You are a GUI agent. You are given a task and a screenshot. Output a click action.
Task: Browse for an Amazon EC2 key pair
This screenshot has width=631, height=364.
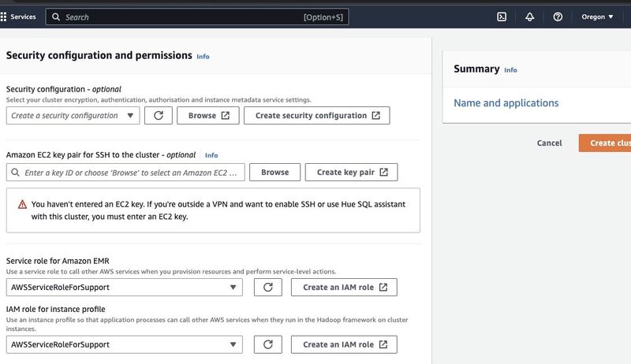point(274,172)
